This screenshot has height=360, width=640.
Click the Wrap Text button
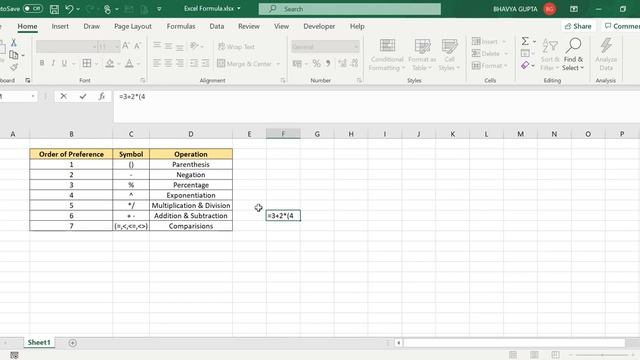pos(236,47)
